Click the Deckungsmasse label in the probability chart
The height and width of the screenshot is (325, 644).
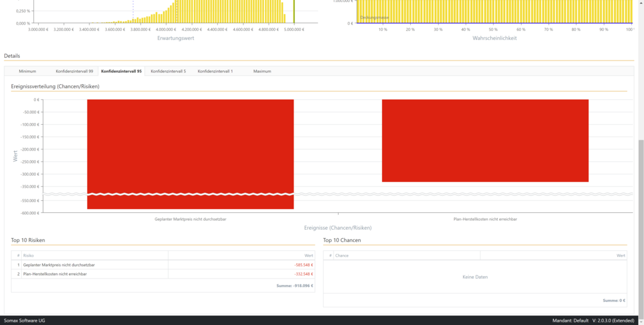pyautogui.click(x=374, y=17)
